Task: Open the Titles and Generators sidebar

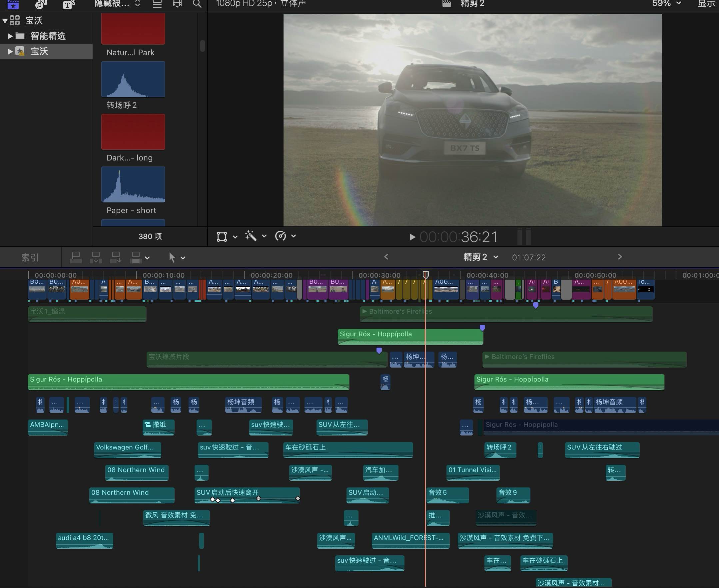Action: tap(69, 4)
